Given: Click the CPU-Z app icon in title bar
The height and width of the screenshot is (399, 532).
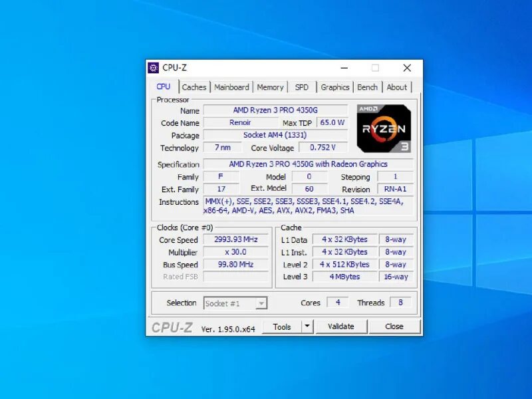Looking at the screenshot, I should (x=154, y=68).
